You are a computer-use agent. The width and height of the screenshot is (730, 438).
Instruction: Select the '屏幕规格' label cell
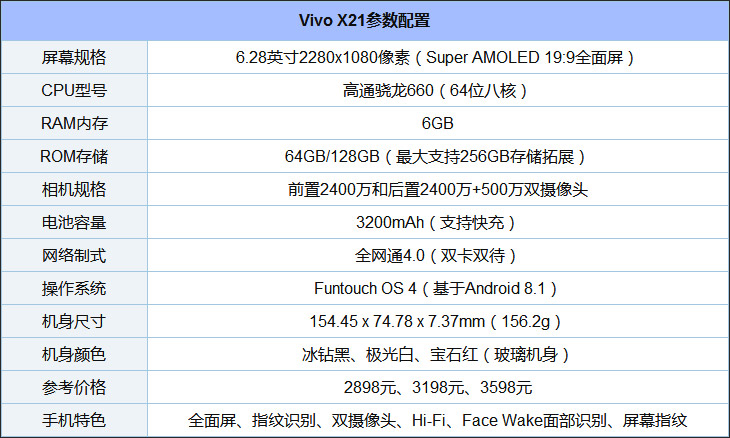pyautogui.click(x=74, y=57)
